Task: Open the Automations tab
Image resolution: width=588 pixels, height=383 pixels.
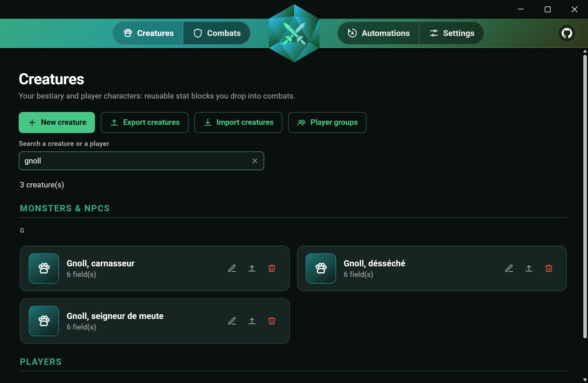Action: click(x=379, y=33)
